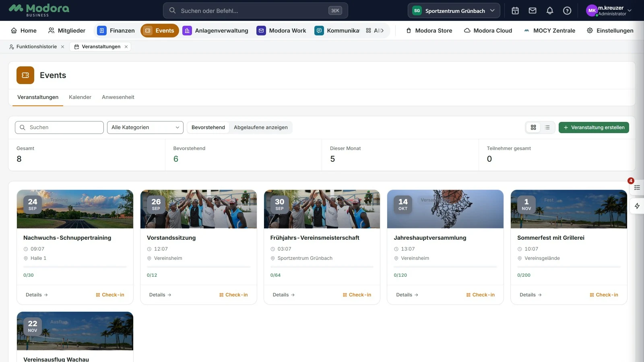Click the Nachwuchs-Schnuppertraining capacity bar
This screenshot has height=362, width=644.
pyautogui.click(x=75, y=267)
